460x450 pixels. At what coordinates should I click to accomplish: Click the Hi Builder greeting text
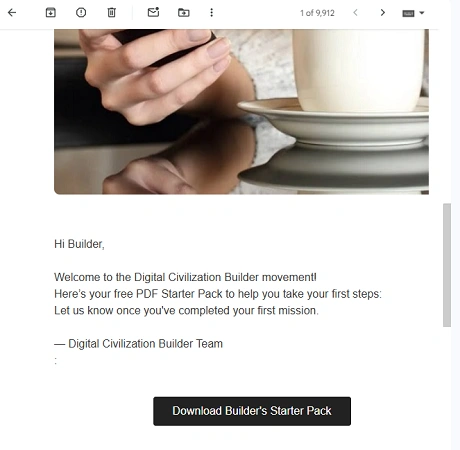click(x=79, y=244)
